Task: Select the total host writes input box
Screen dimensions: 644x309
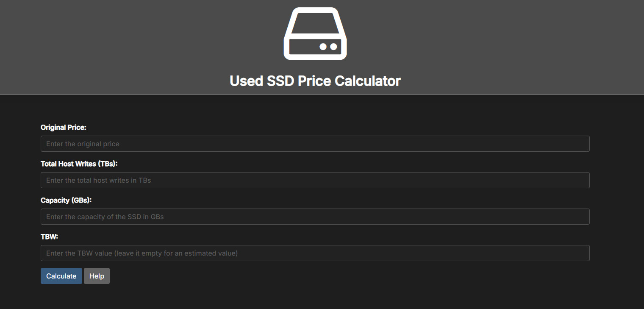Action: pyautogui.click(x=315, y=180)
